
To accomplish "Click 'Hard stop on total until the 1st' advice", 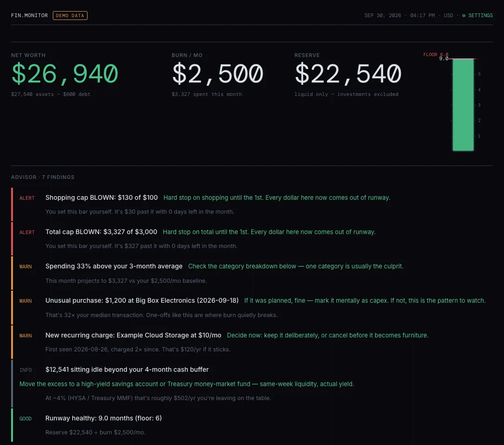I will pyautogui.click(x=269, y=232).
